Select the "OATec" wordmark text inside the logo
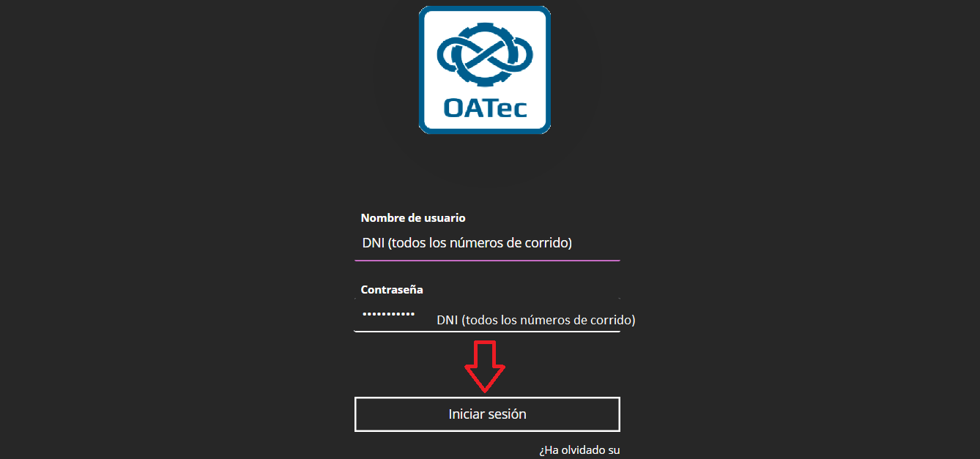This screenshot has height=459, width=980. tap(484, 107)
